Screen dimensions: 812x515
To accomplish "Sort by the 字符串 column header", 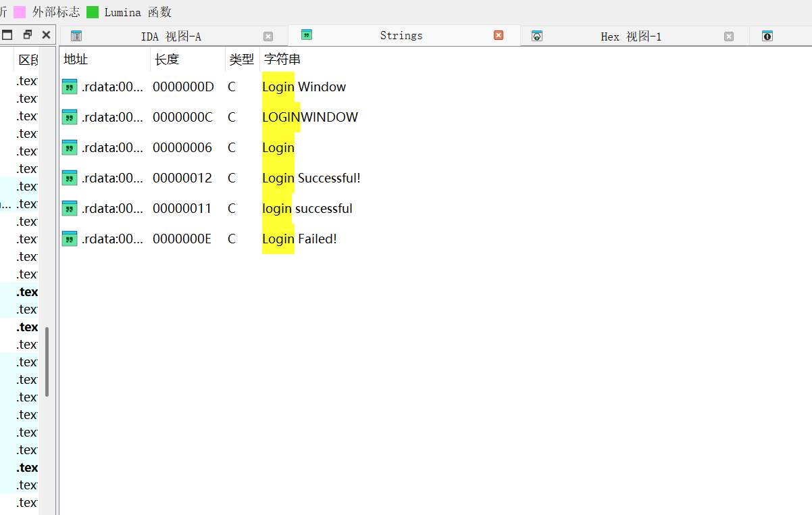I will point(282,59).
